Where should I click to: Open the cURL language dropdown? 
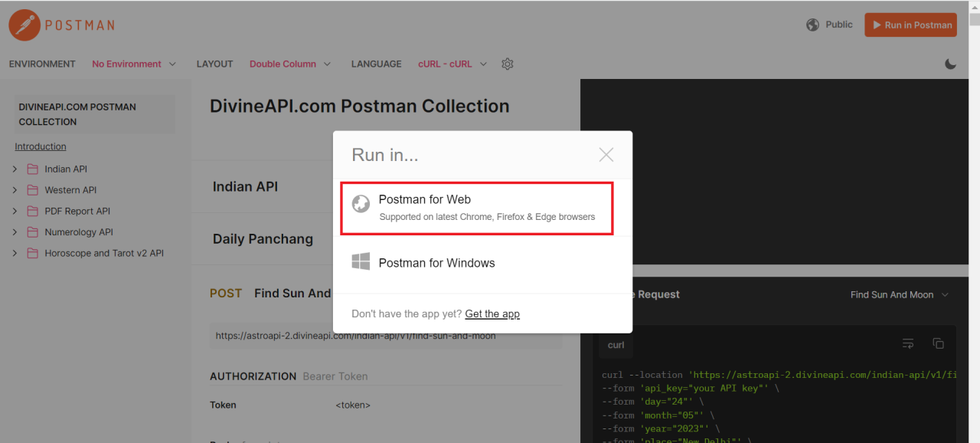(452, 64)
